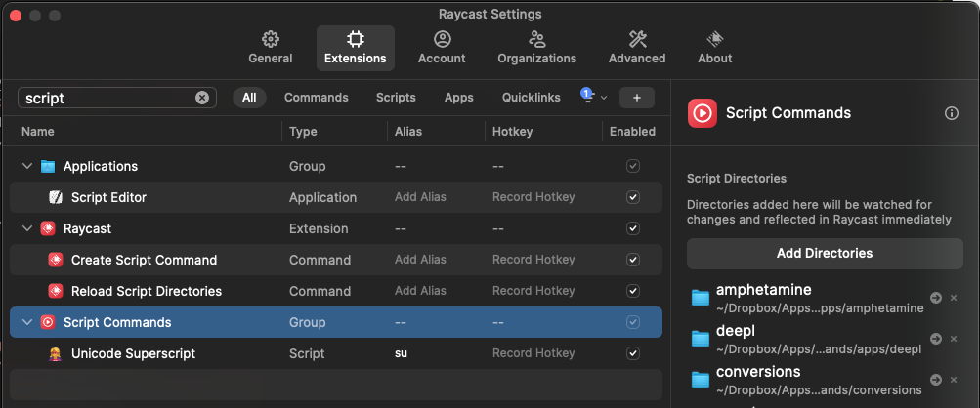
Task: Open the Advanced settings tab
Action: pyautogui.click(x=638, y=47)
